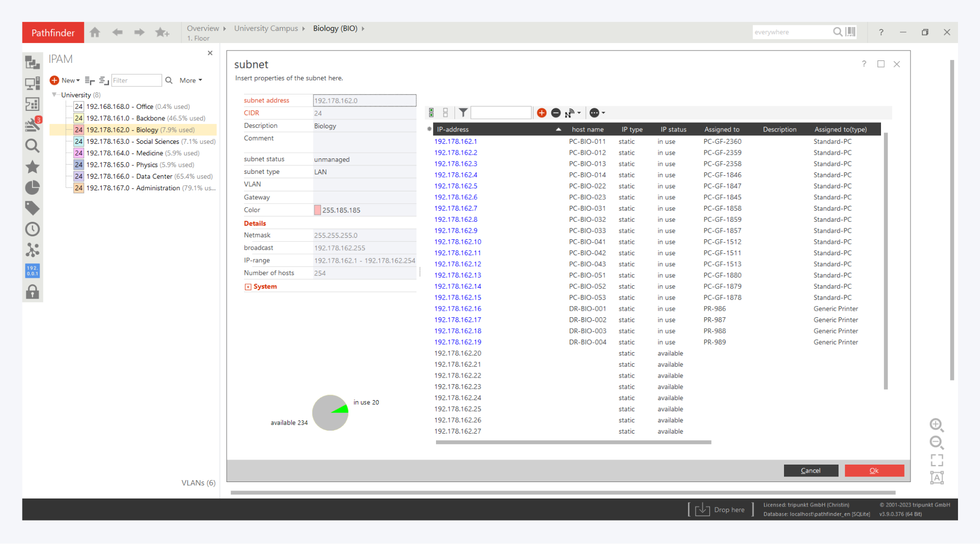
Task: Collapse the University tree node
Action: click(x=54, y=94)
